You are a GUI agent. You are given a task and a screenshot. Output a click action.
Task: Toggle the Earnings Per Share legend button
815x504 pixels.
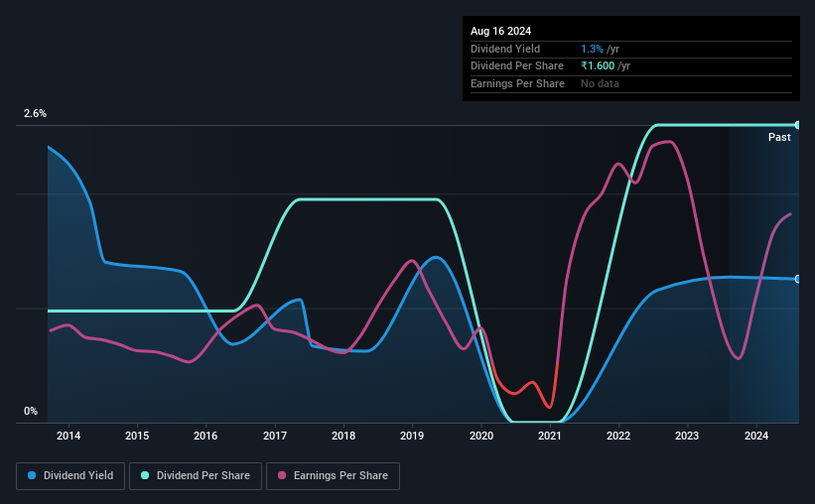click(x=333, y=476)
